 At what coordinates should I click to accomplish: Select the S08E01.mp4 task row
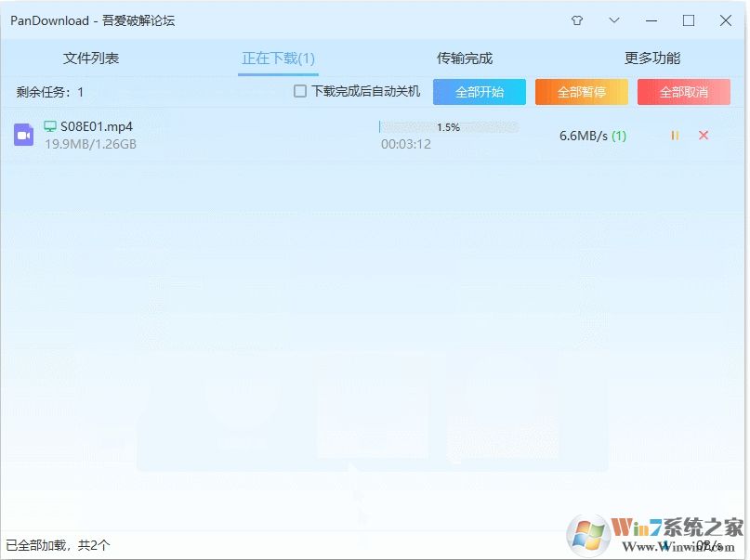tap(232, 135)
